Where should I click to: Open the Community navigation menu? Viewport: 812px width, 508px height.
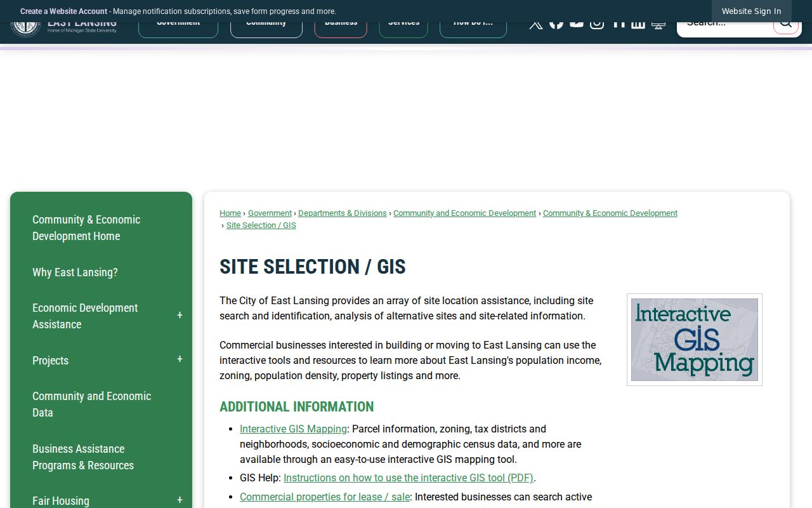[266, 29]
